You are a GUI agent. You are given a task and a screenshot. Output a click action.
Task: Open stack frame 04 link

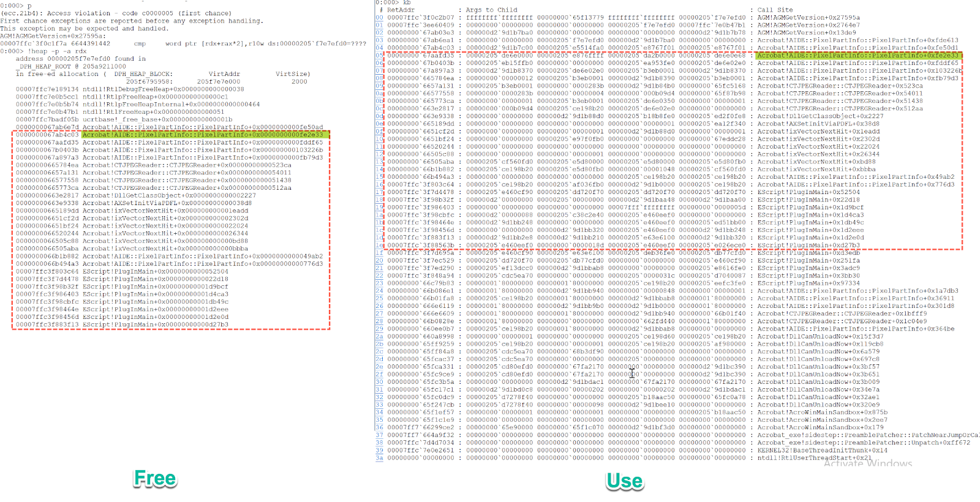[x=379, y=48]
